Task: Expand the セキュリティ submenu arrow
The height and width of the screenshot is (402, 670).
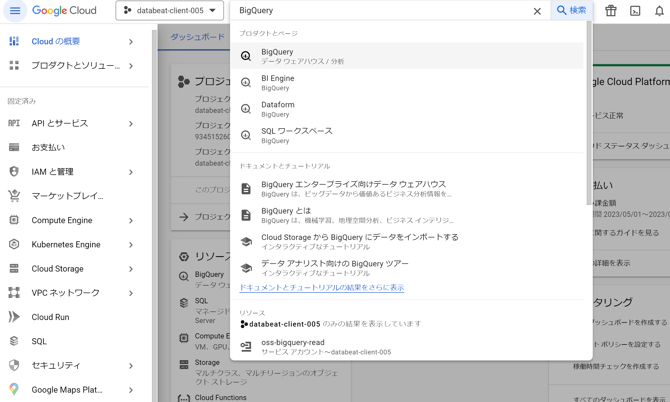Action: pos(131,366)
